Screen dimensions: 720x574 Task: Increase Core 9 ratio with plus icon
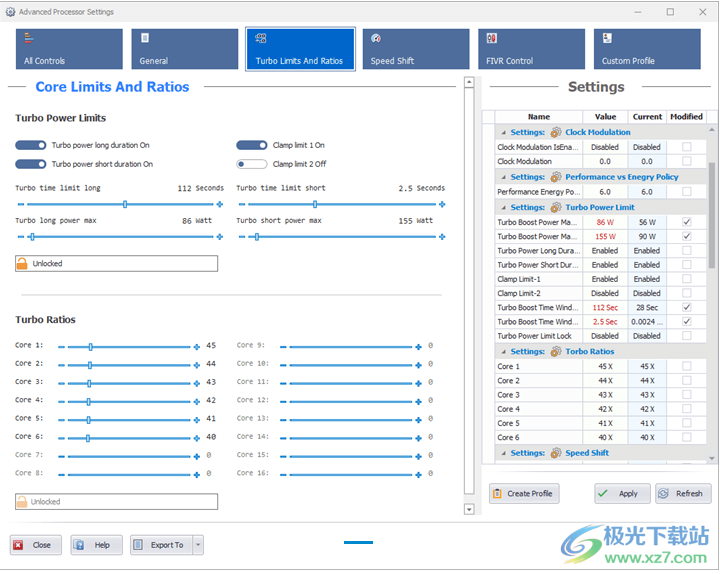418,347
